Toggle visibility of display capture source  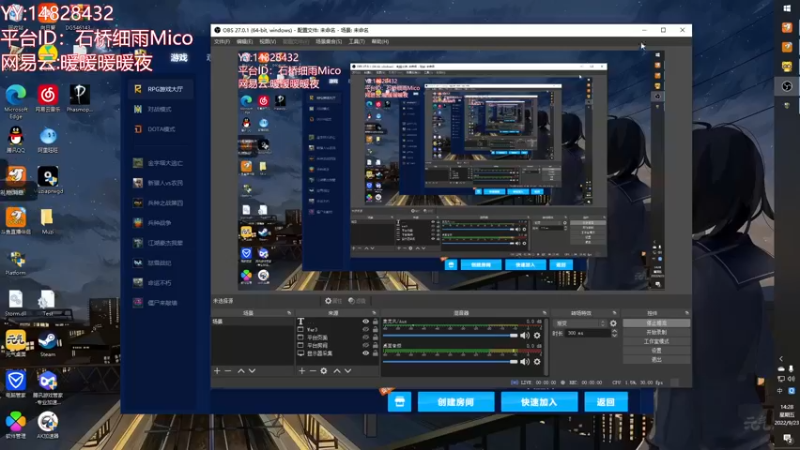pyautogui.click(x=365, y=353)
